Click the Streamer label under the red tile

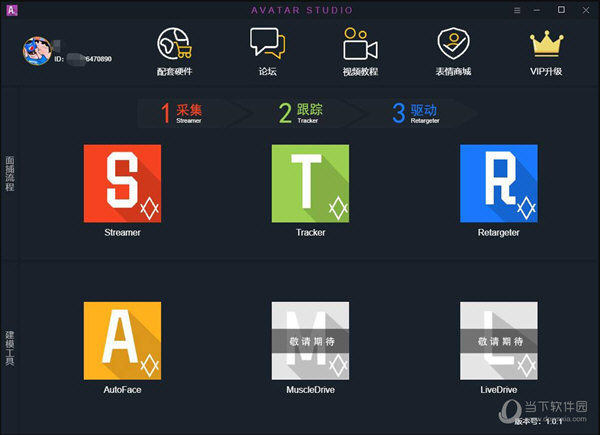[122, 233]
